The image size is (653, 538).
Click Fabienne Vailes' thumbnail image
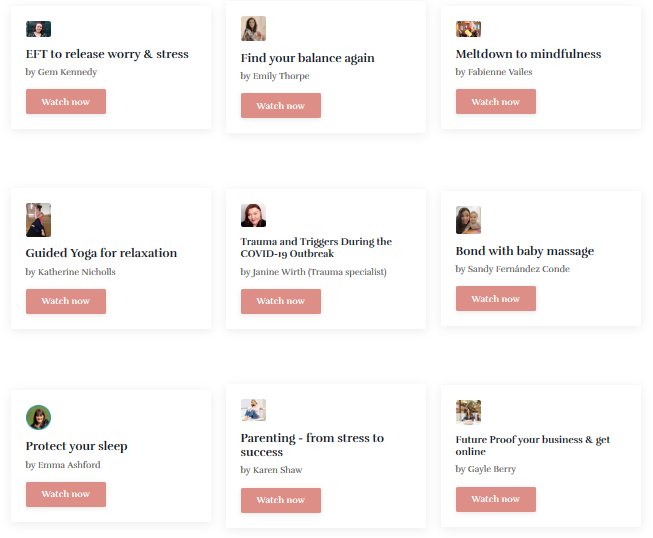coord(468,29)
